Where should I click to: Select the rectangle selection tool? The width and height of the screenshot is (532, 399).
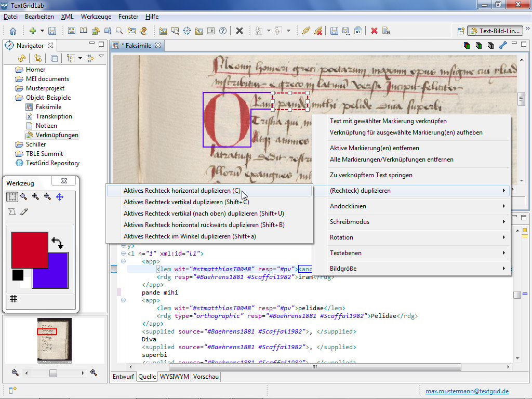tap(12, 196)
